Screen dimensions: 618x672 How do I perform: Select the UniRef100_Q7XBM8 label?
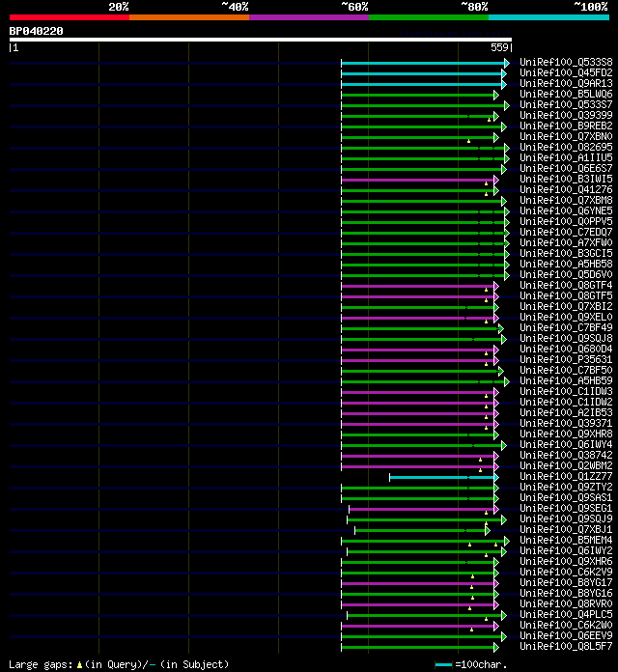[x=566, y=201]
